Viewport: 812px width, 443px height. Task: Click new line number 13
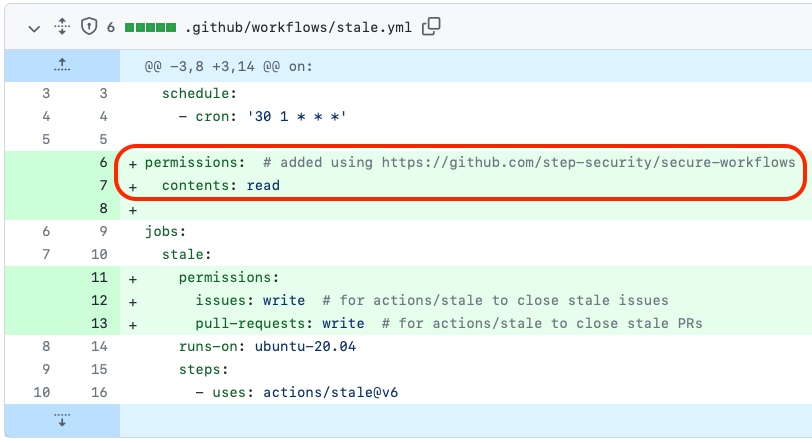pyautogui.click(x=99, y=323)
